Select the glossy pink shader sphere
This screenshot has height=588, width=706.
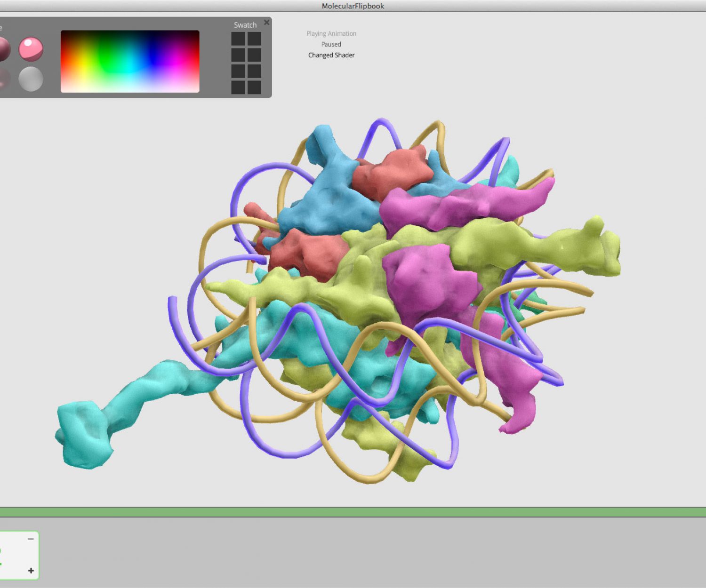[31, 49]
